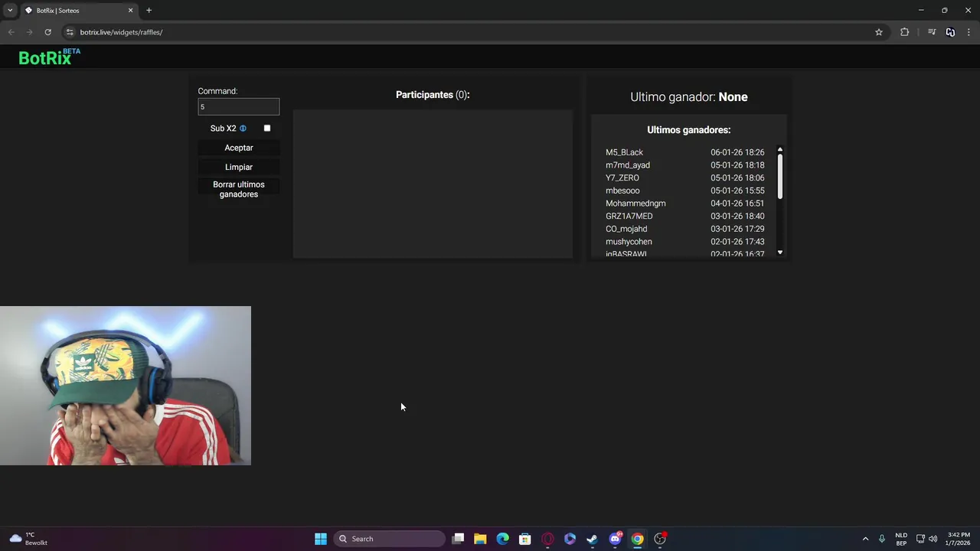Open Google Chrome from the taskbar
The height and width of the screenshot is (551, 980).
pyautogui.click(x=637, y=539)
